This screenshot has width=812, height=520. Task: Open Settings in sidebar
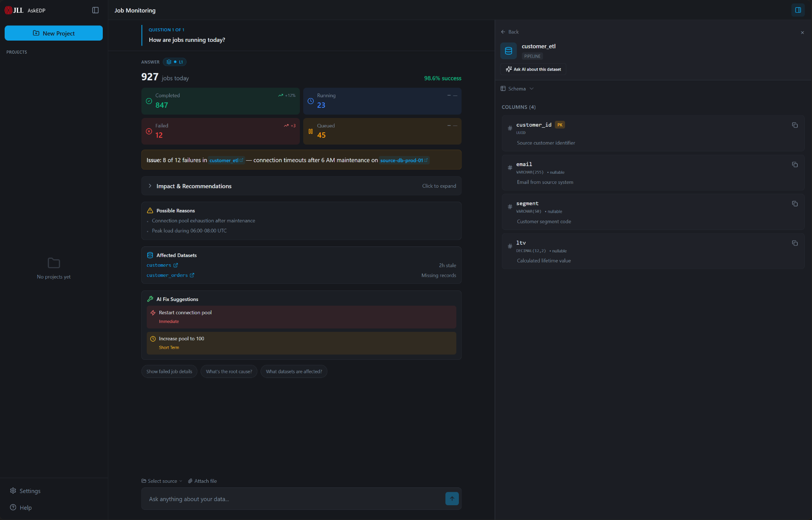tap(25, 491)
